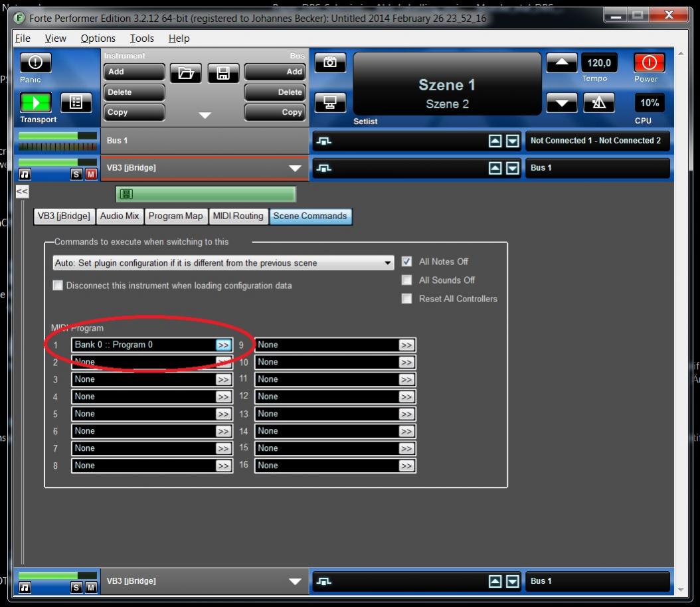Viewport: 700px width, 607px height.
Task: Mute the upper VB3 instrument with red M
Action: click(91, 174)
